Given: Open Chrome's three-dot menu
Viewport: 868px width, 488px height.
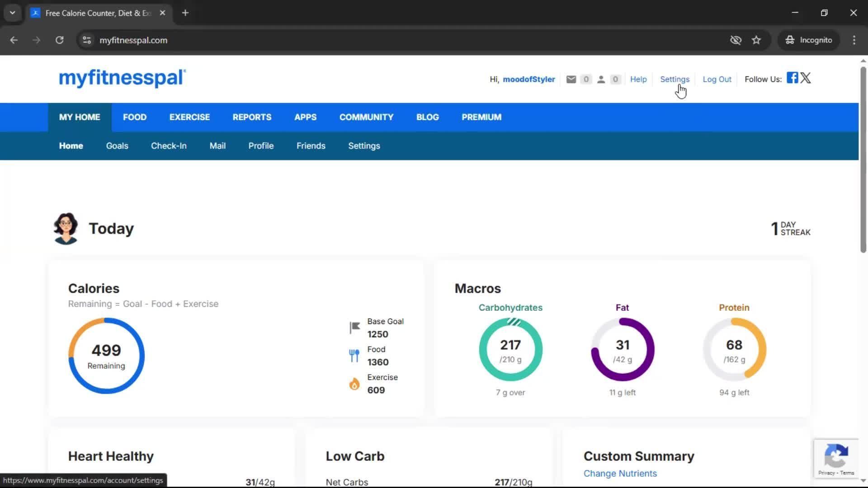Looking at the screenshot, I should pyautogui.click(x=854, y=40).
